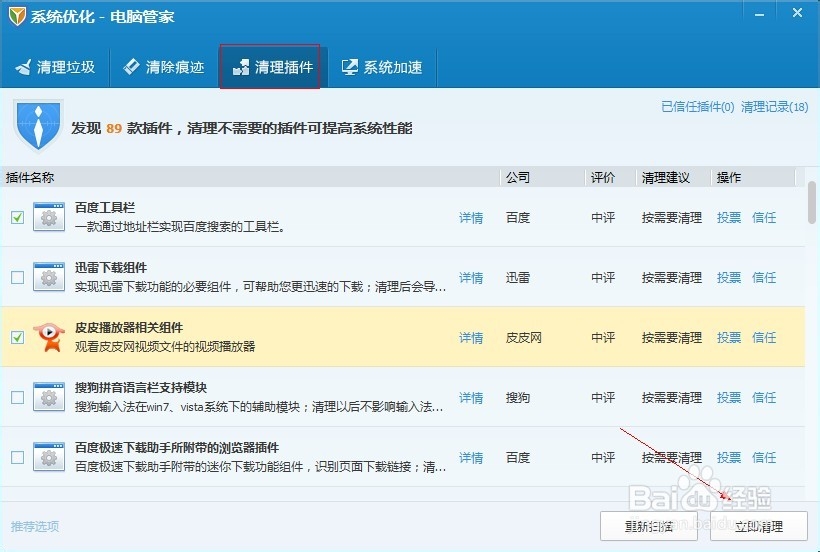The width and height of the screenshot is (820, 552).
Task: Click 信任 for 百度工具栏
Action: click(x=764, y=217)
